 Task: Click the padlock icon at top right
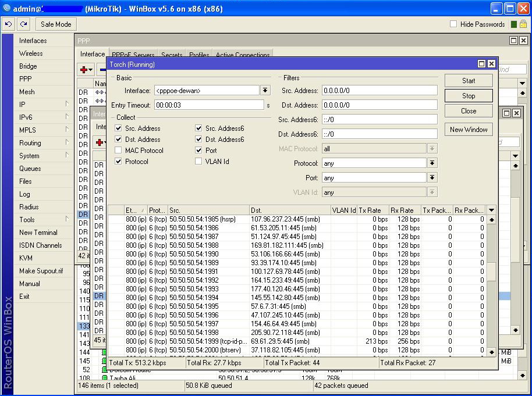(x=523, y=24)
